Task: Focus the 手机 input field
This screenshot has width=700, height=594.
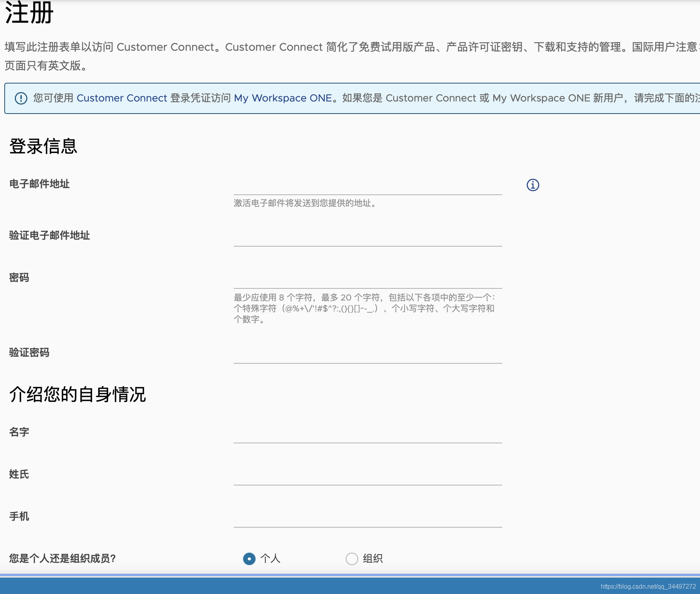Action: [x=368, y=518]
